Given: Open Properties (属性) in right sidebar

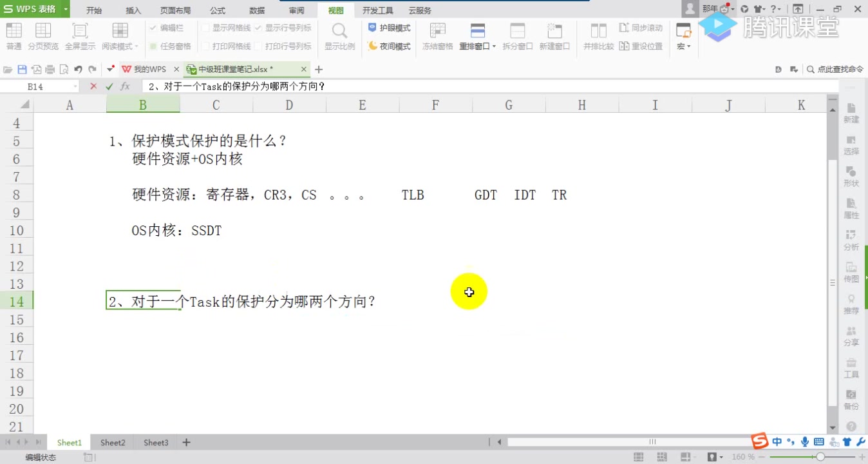Looking at the screenshot, I should pyautogui.click(x=851, y=209).
